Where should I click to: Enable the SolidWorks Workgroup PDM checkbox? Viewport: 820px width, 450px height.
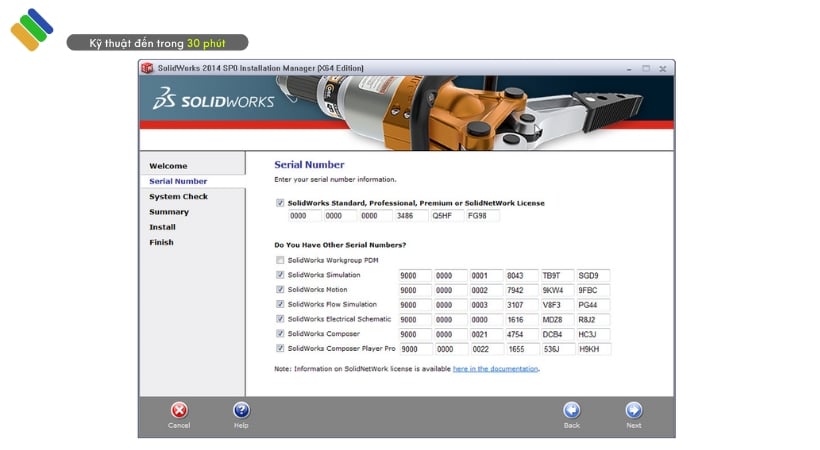(280, 260)
